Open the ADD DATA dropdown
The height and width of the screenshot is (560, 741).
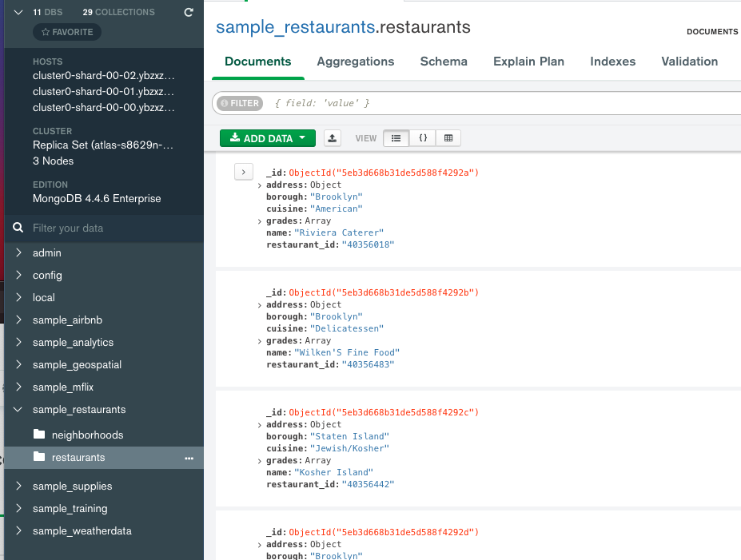268,138
